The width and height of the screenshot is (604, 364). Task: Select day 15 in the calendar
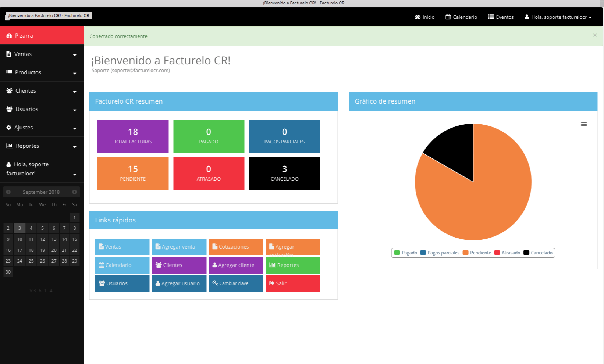pos(75,239)
